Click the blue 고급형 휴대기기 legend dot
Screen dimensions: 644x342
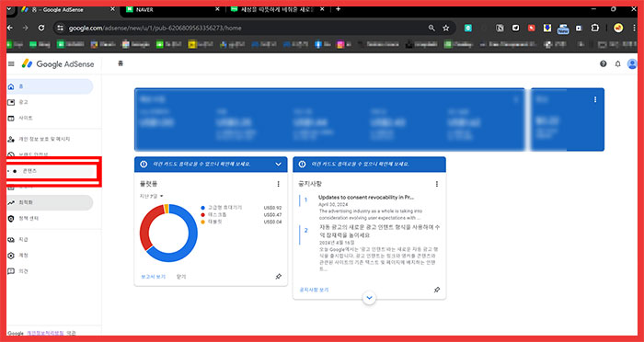[x=202, y=208]
